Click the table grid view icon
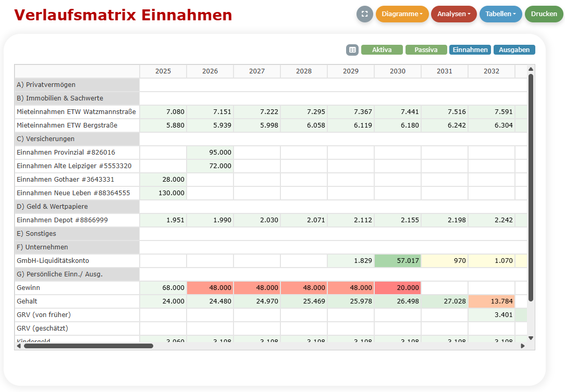Image resolution: width=565 pixels, height=392 pixels. [x=353, y=50]
